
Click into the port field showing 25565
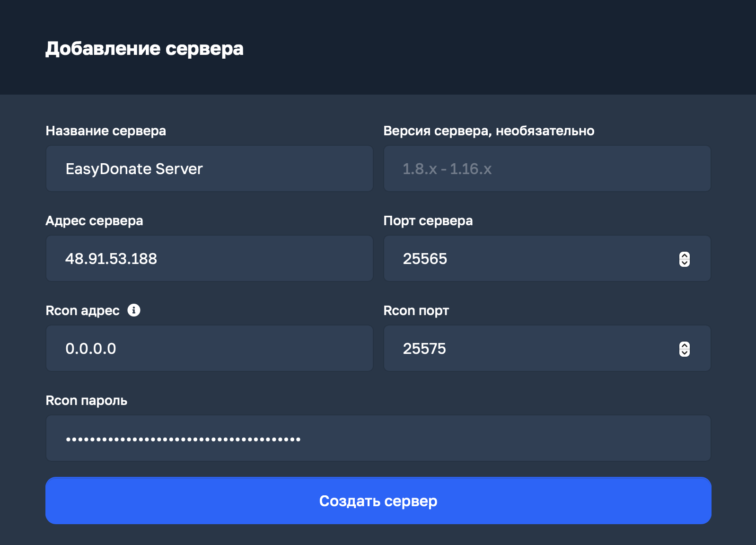[530, 259]
